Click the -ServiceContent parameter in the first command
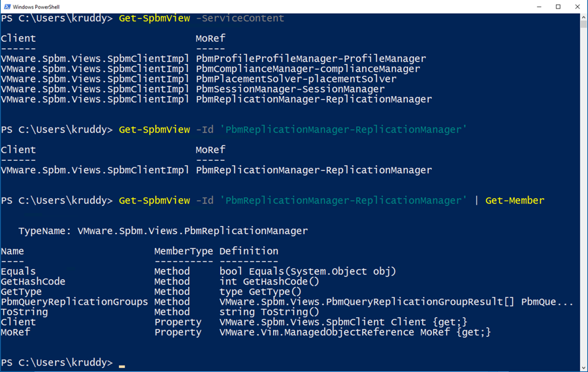The image size is (588, 372). (240, 18)
